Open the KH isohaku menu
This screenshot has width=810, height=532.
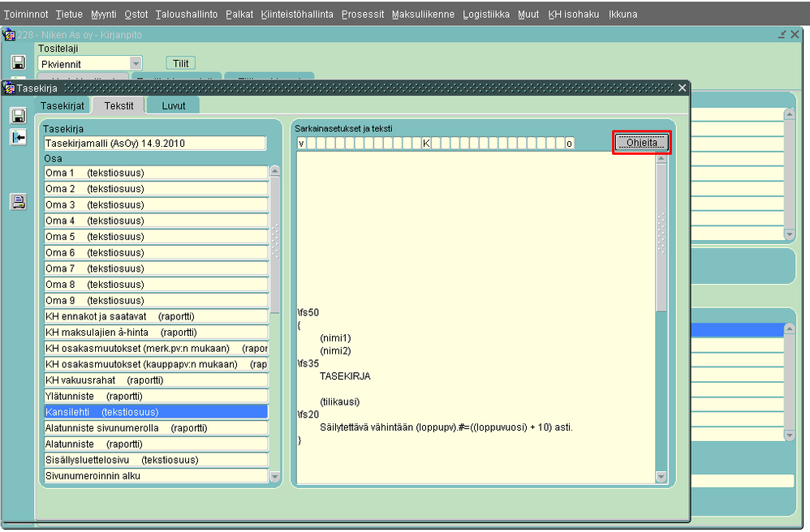[x=574, y=15]
